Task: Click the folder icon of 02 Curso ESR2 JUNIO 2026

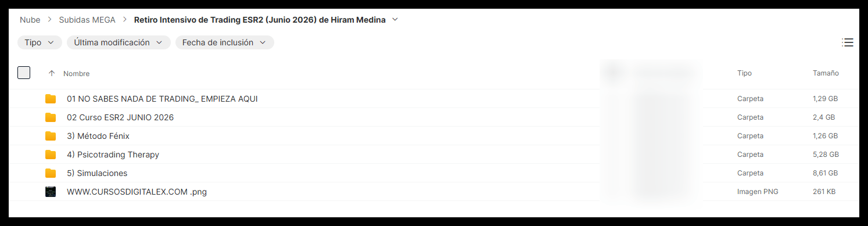Action: coord(51,117)
